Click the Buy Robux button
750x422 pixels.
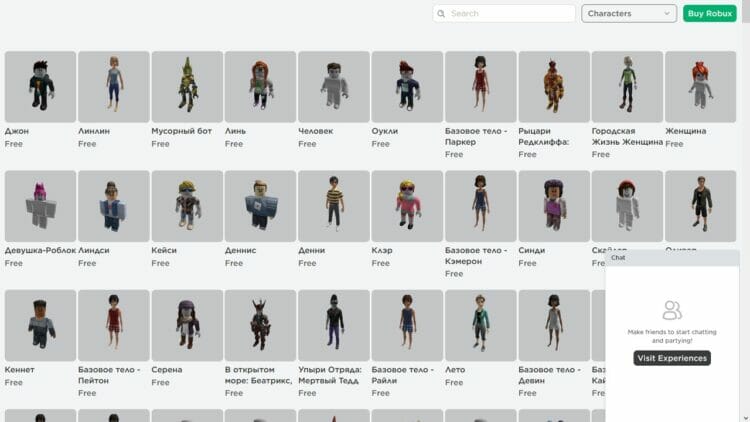tap(709, 13)
